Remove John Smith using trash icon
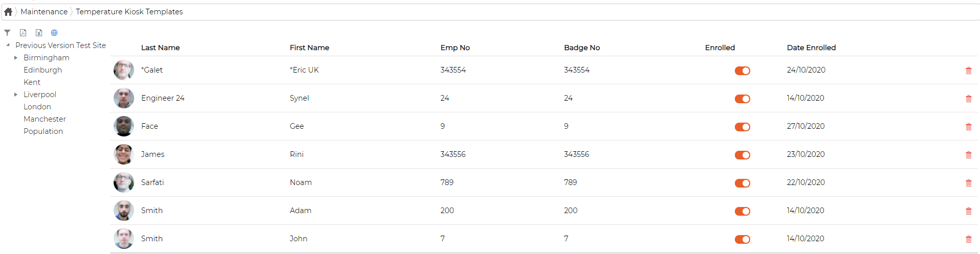 (x=968, y=239)
